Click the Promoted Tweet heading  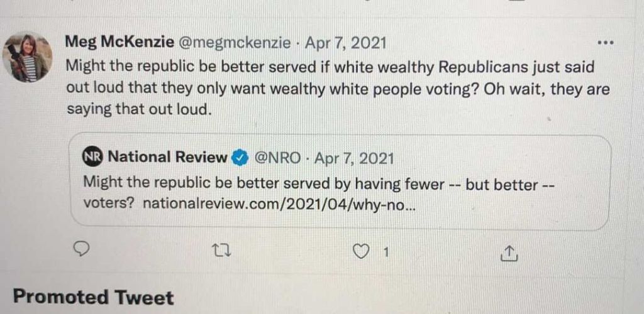(x=93, y=296)
